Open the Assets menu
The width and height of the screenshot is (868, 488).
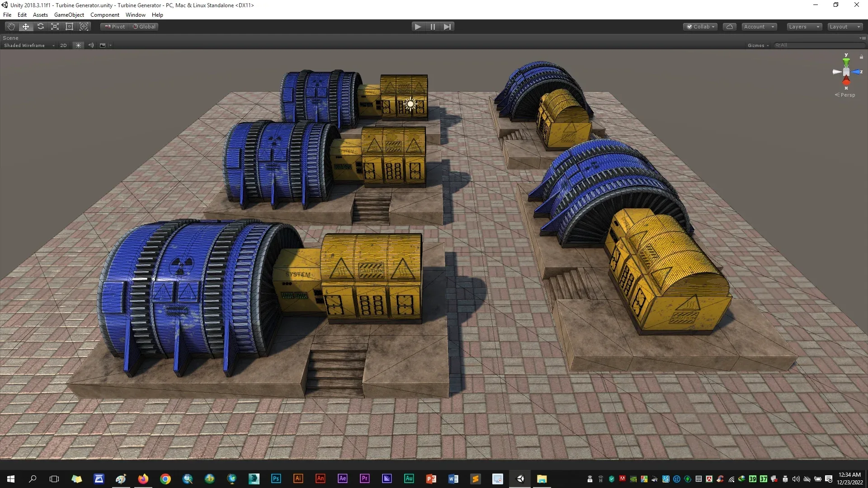(x=40, y=14)
